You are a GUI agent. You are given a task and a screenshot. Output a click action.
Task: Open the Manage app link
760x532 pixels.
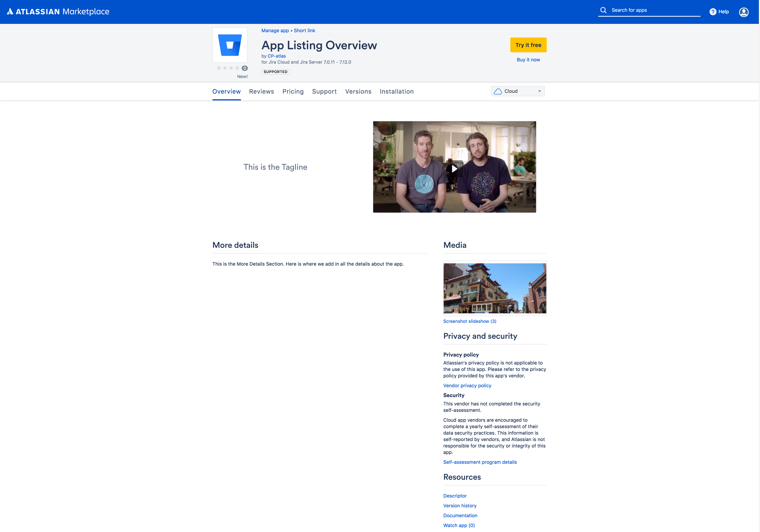[275, 31]
